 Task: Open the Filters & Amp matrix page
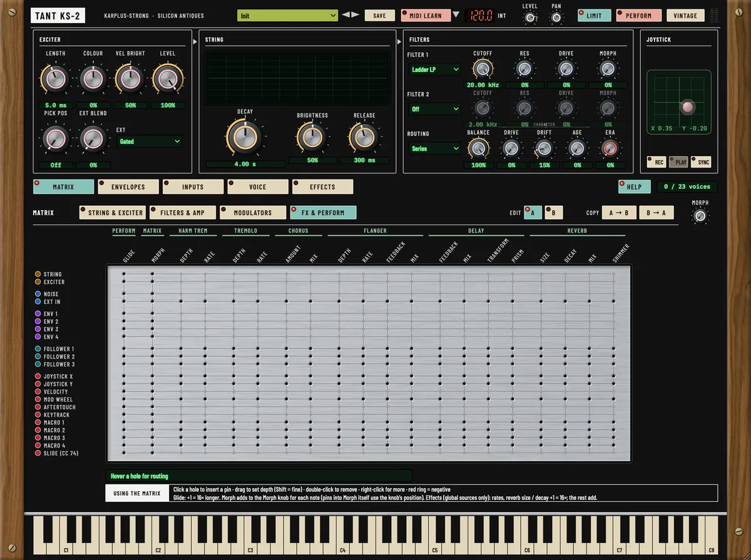point(183,213)
